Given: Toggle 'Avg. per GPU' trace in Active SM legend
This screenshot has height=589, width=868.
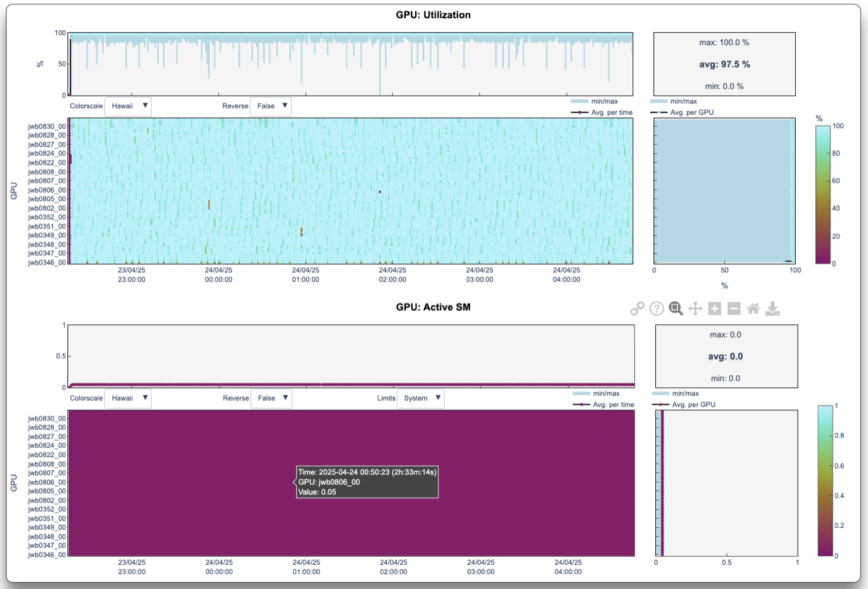Looking at the screenshot, I should tap(693, 405).
